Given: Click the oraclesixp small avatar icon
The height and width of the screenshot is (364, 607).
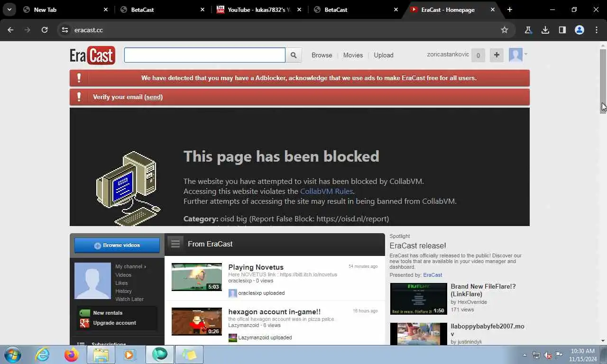Looking at the screenshot, I should click(232, 293).
